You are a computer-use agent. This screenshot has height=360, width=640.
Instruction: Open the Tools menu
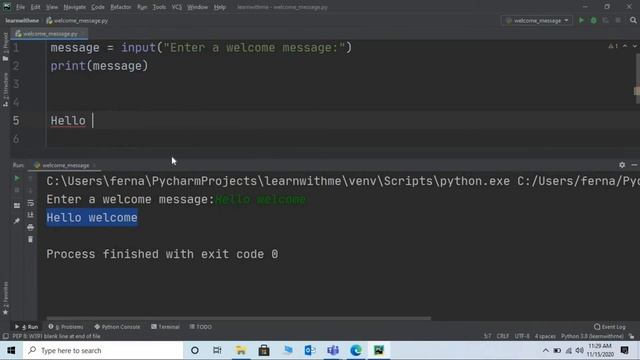click(x=159, y=7)
